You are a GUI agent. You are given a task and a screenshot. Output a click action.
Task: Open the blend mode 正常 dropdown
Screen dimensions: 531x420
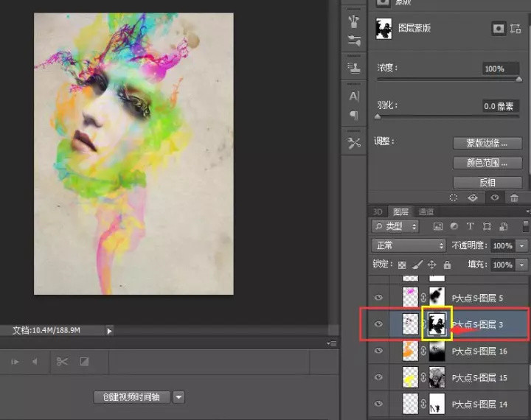pyautogui.click(x=409, y=245)
